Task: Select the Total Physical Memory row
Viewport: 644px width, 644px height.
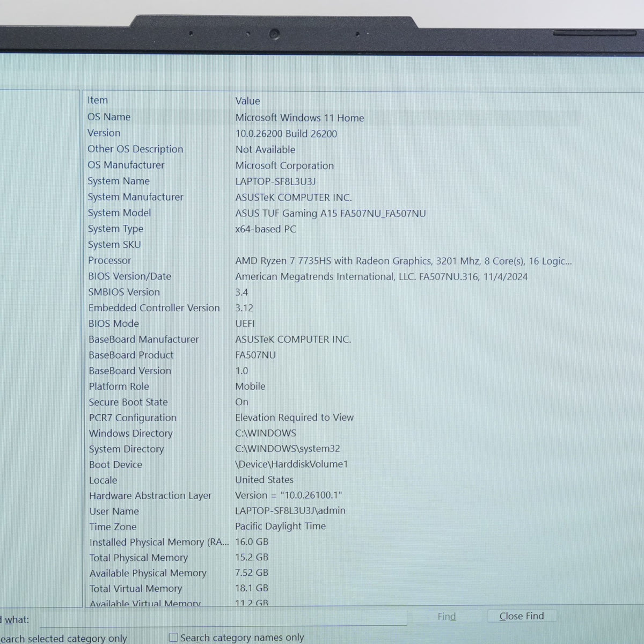Action: tap(333, 558)
